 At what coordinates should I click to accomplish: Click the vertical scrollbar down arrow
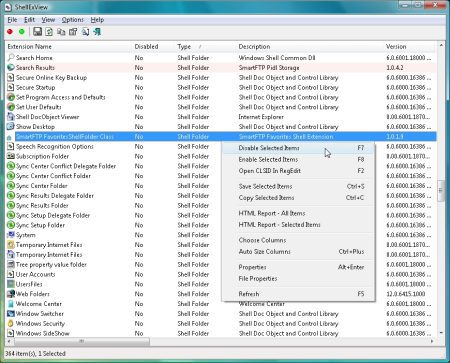441,333
